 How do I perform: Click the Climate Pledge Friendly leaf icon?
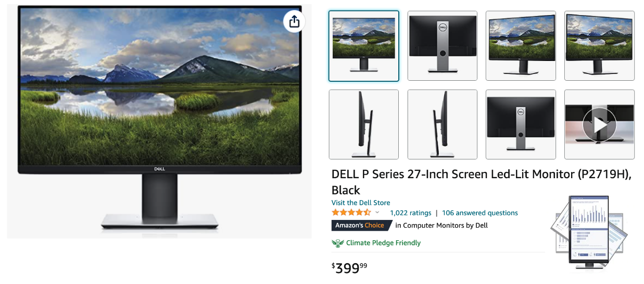(338, 243)
